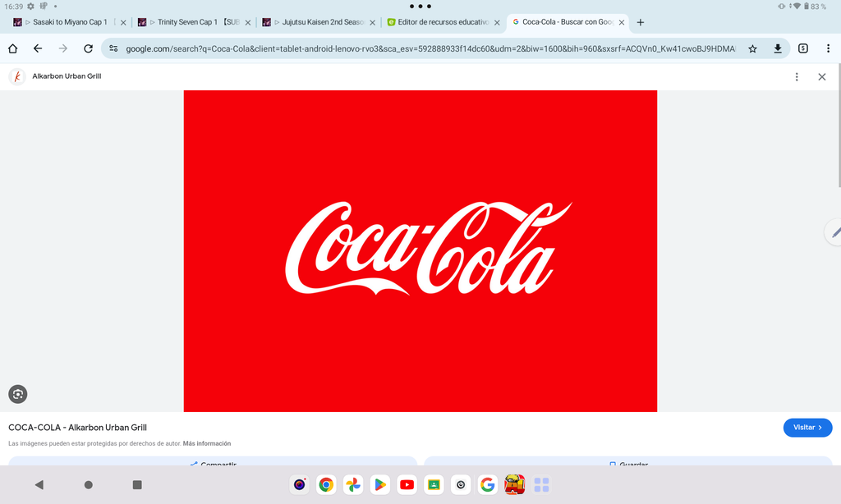This screenshot has height=504, width=841.
Task: Open a new tab with plus button
Action: coord(640,22)
